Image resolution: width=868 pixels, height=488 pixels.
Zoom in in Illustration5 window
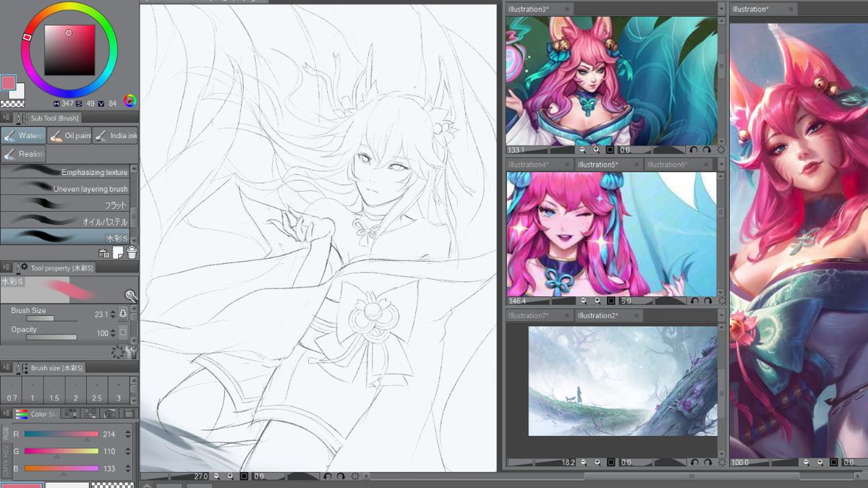596,301
